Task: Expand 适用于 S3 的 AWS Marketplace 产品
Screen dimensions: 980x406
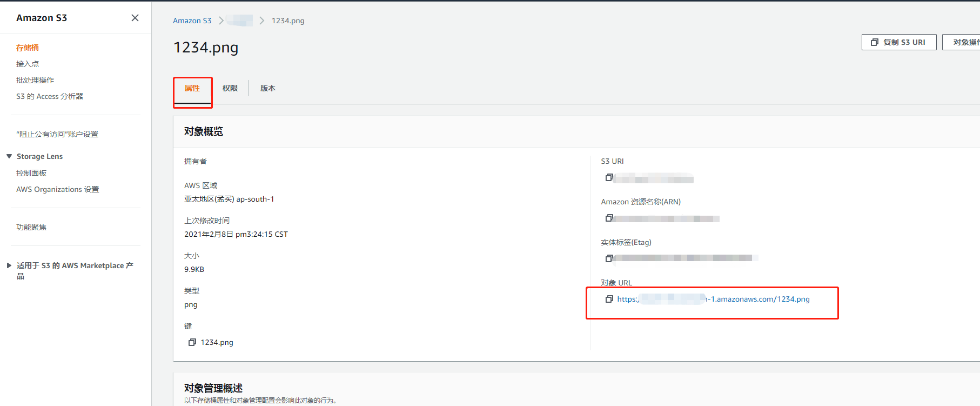Action: tap(9, 265)
